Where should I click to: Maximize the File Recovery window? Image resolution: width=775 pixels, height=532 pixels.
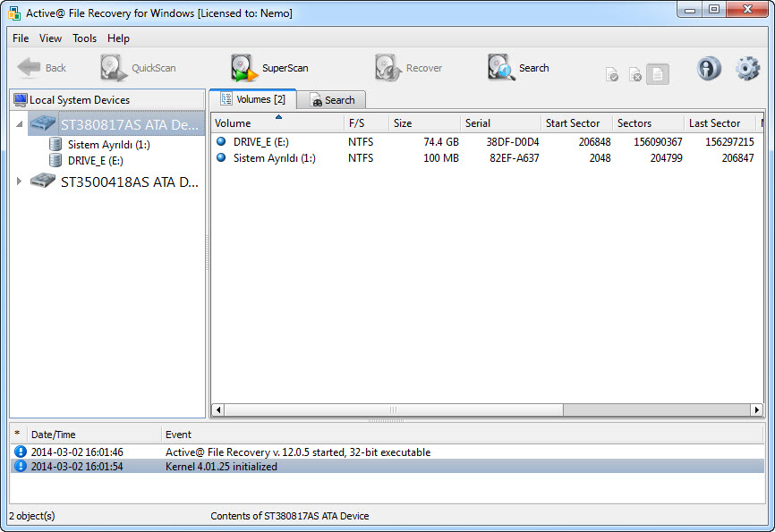point(714,9)
